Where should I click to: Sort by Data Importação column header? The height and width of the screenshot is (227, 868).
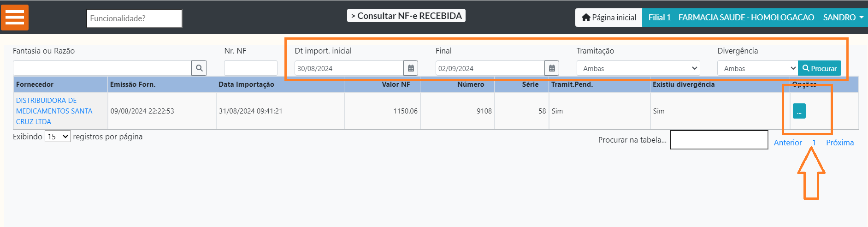(x=246, y=84)
